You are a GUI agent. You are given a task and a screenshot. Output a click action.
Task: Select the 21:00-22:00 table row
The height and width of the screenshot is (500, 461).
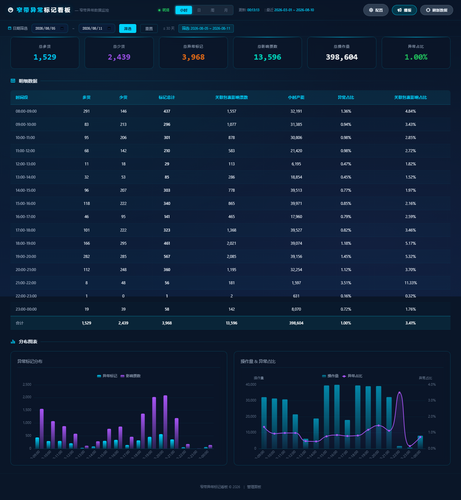[x=230, y=283]
